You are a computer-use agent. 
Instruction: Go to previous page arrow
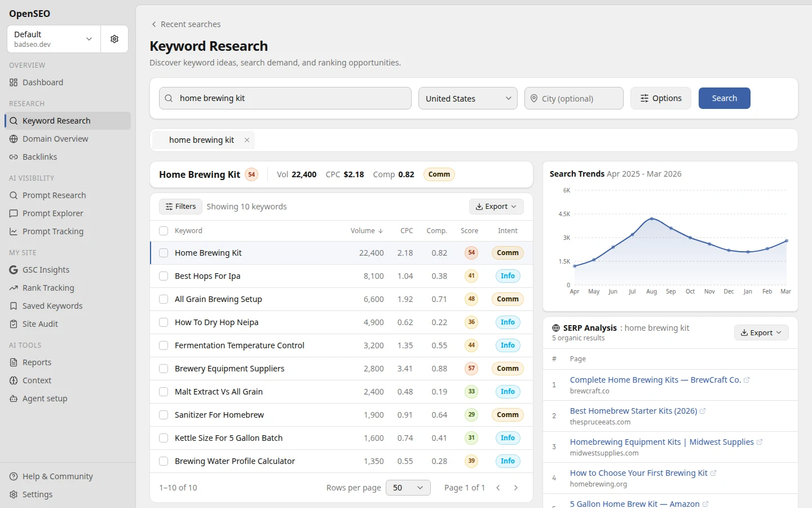[498, 488]
